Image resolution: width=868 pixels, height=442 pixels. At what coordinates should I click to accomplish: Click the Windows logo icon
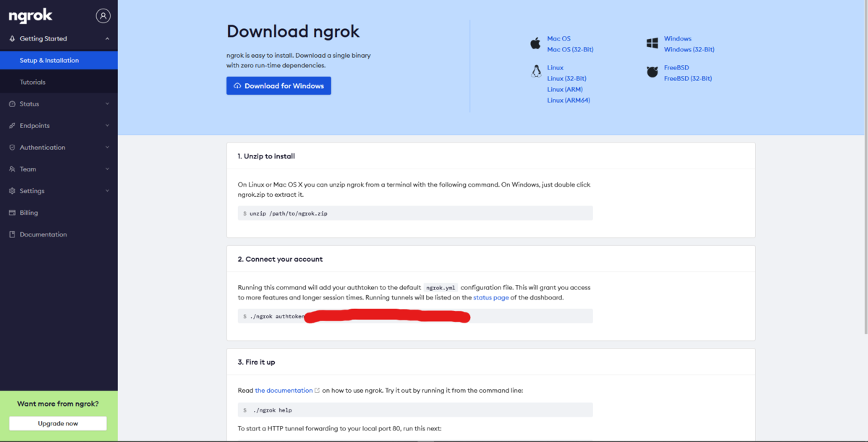(652, 43)
